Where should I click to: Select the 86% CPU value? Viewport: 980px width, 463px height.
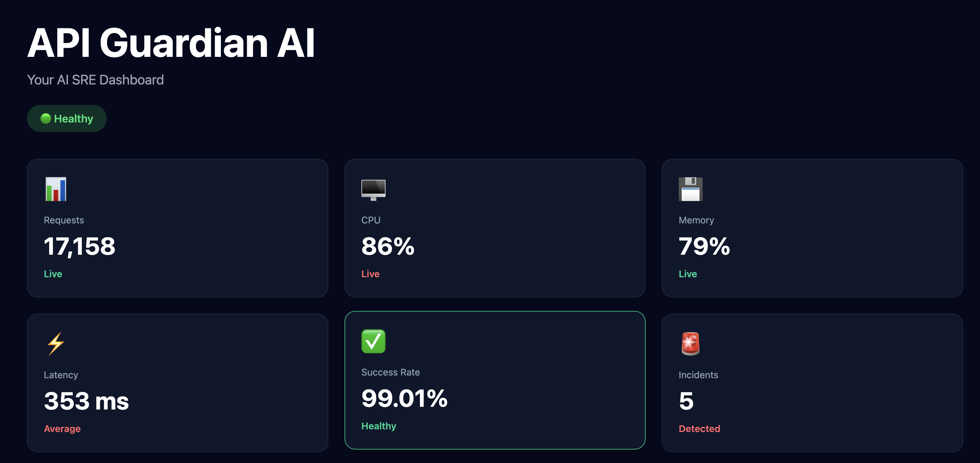pyautogui.click(x=388, y=246)
